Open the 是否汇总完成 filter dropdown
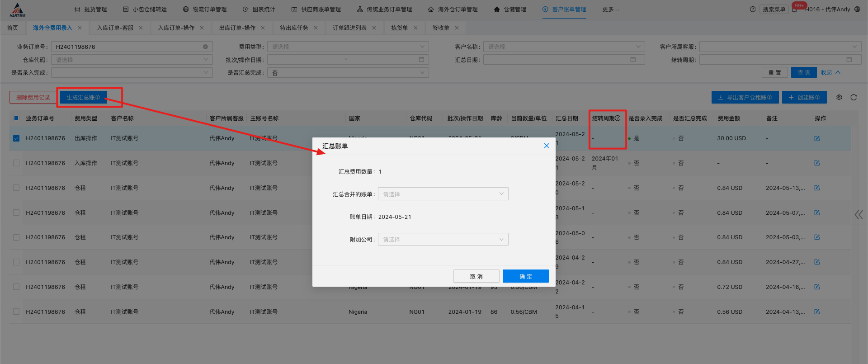This screenshot has height=364, width=868. tap(348, 73)
